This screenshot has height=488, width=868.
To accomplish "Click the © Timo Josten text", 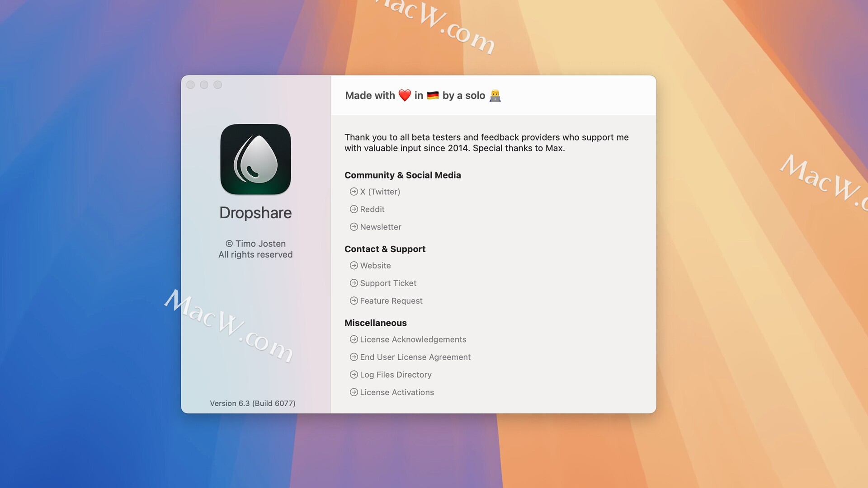I will pos(255,244).
